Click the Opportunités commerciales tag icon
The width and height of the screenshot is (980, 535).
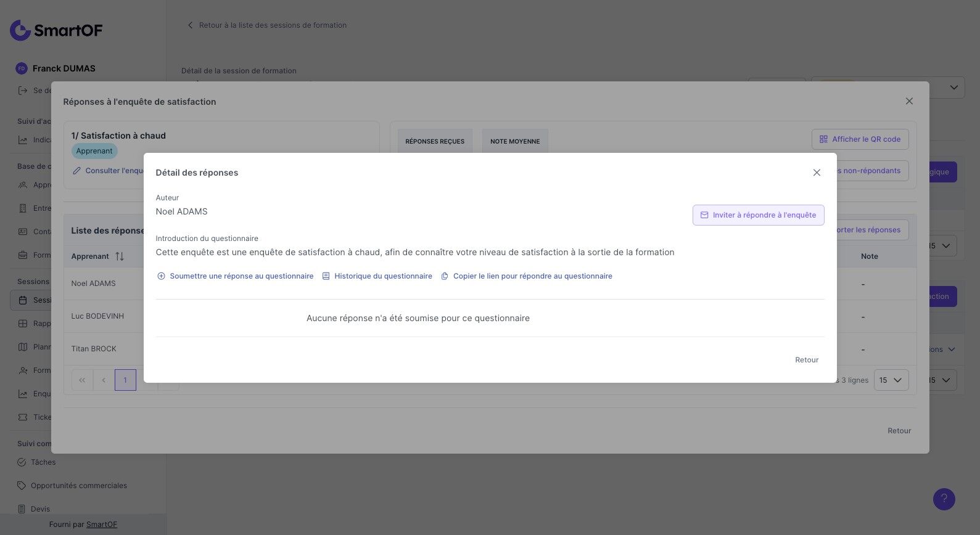click(x=22, y=486)
